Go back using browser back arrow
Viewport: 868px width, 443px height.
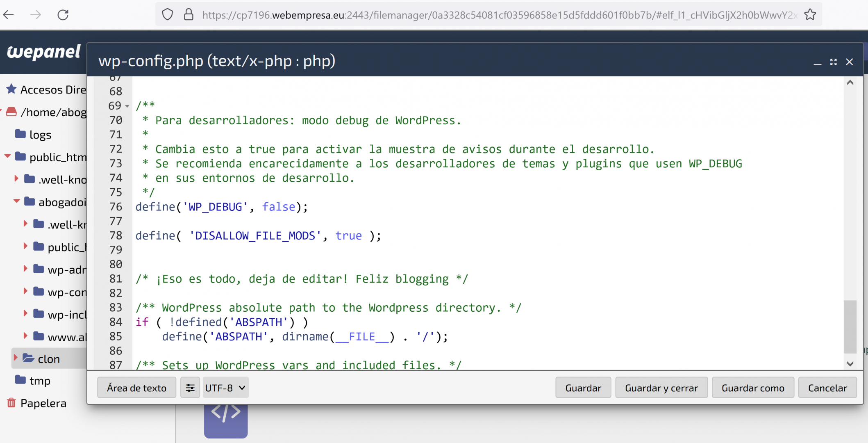click(9, 15)
